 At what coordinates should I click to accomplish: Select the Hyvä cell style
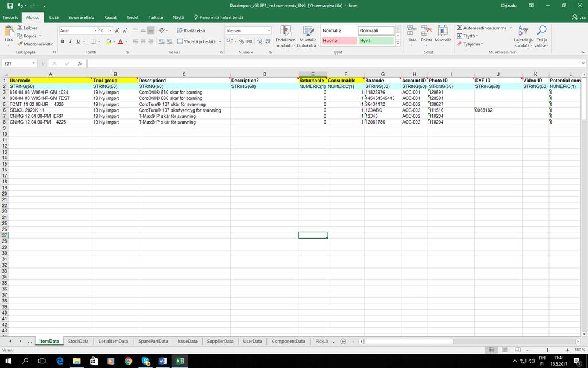376,41
